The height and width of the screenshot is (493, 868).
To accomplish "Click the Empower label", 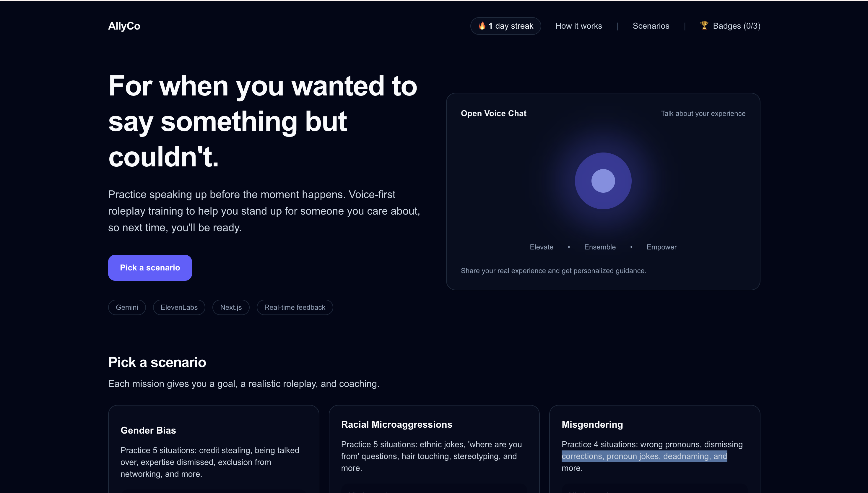I will tap(661, 247).
